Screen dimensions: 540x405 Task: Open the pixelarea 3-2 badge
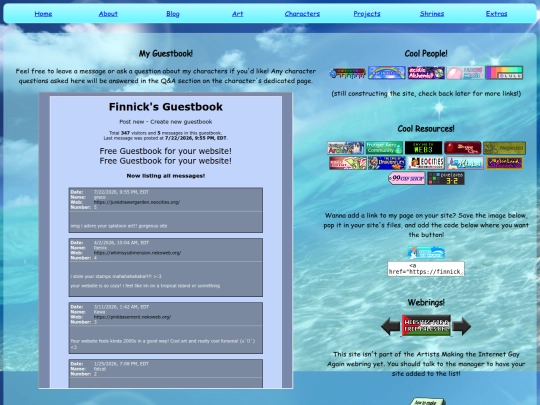point(446,178)
